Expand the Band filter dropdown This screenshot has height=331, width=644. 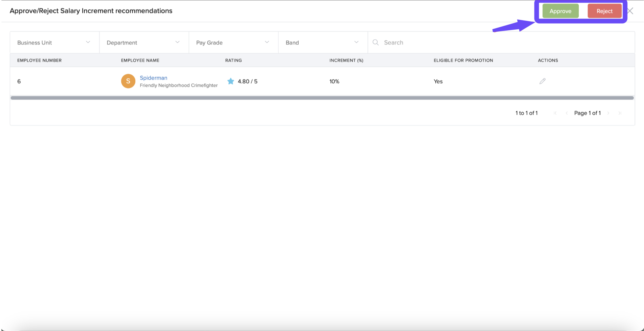click(x=323, y=43)
